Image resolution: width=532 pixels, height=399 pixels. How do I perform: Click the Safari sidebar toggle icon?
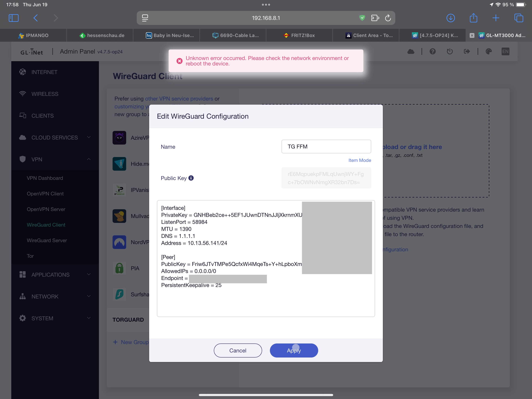tap(13, 18)
